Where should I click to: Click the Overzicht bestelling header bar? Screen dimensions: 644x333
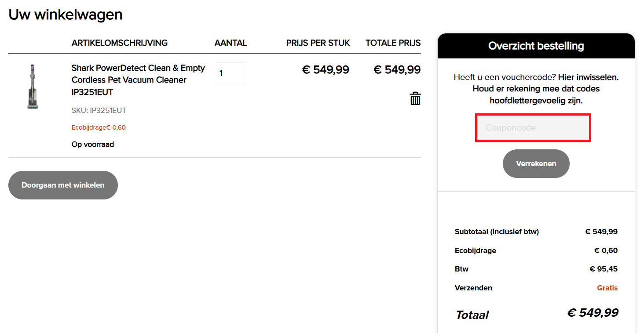pos(536,46)
